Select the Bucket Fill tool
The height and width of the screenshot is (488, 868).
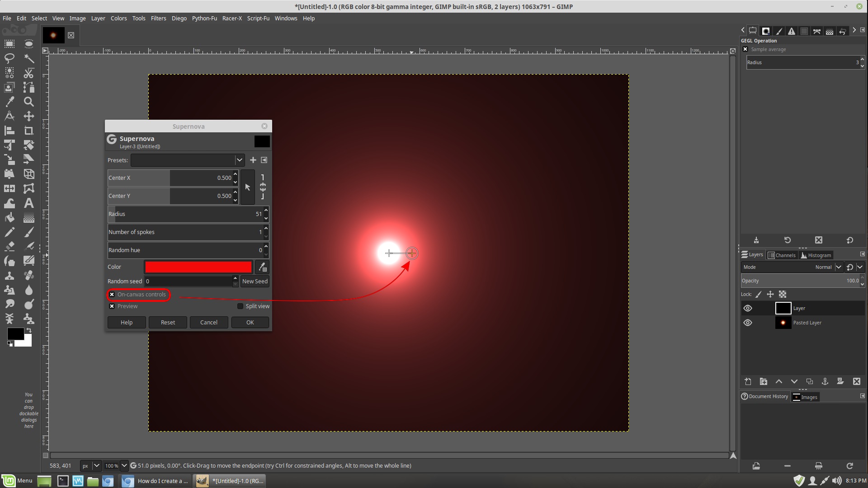(9, 217)
